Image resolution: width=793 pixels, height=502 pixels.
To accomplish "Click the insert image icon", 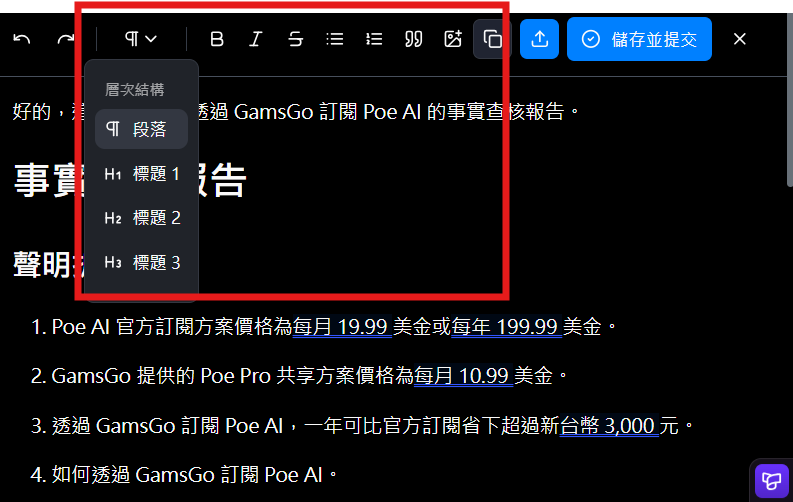I will point(453,39).
